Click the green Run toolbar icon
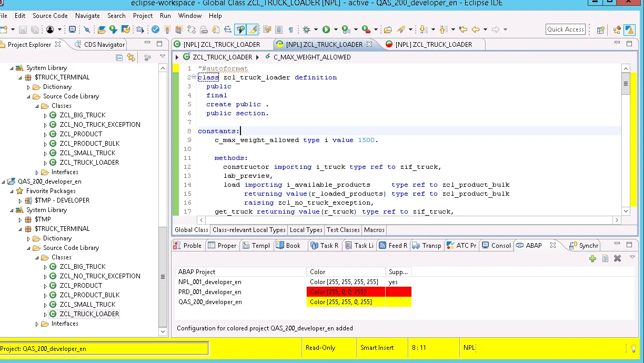Image resolution: width=644 pixels, height=363 pixels. (326, 29)
